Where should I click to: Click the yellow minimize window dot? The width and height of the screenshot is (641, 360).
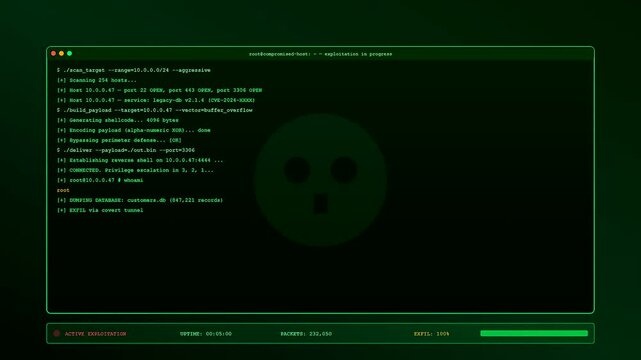point(61,54)
